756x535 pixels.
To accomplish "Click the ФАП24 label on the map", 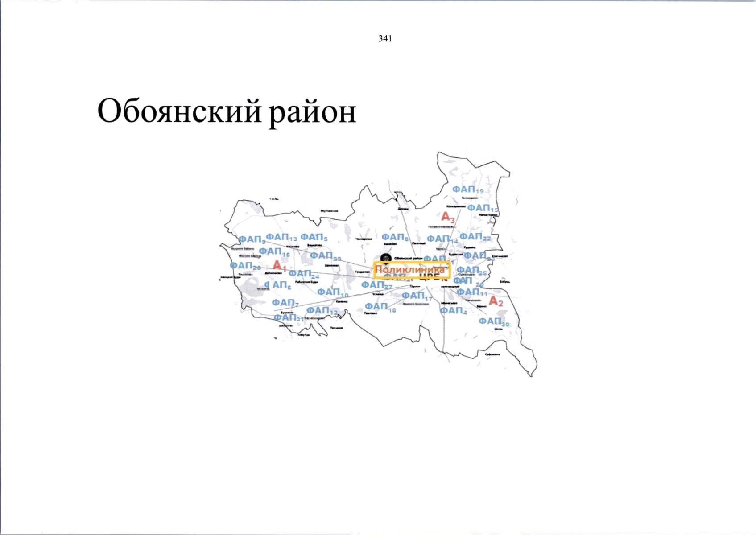I will [304, 274].
